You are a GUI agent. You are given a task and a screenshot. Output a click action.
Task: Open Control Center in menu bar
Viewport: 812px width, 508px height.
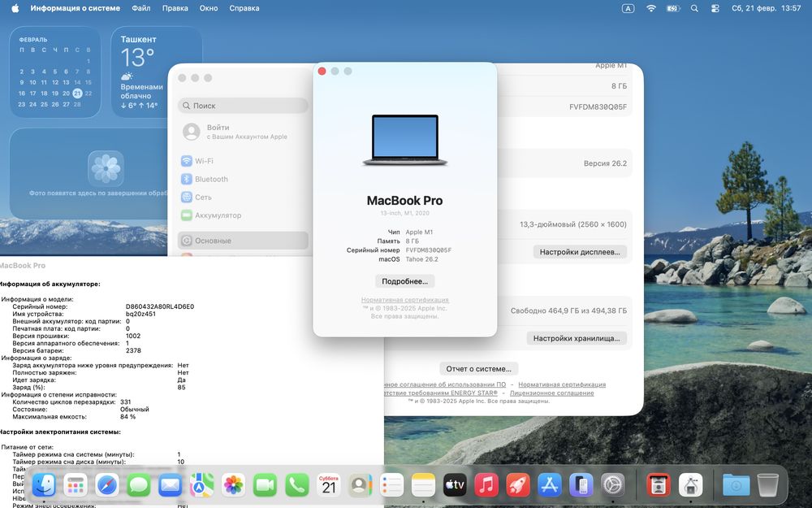pos(715,8)
